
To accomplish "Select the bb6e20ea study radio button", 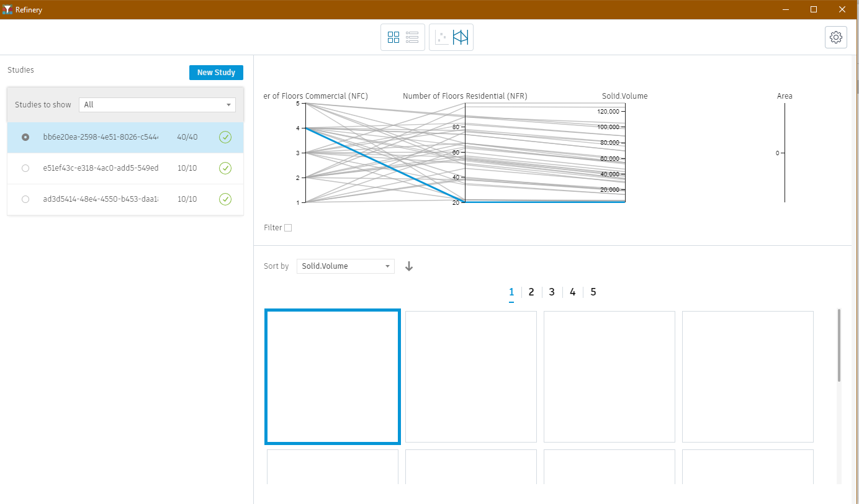I will pos(25,137).
